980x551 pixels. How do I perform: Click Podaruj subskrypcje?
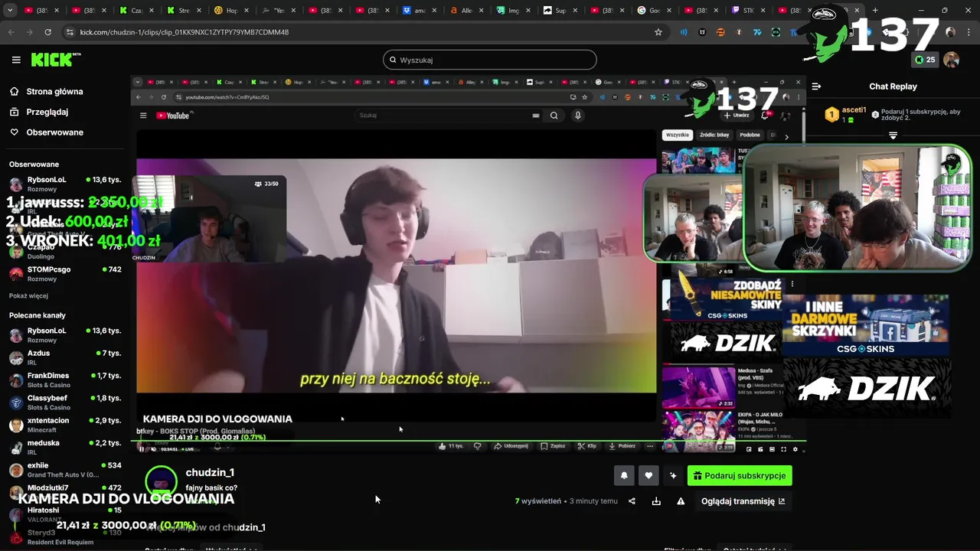[740, 475]
